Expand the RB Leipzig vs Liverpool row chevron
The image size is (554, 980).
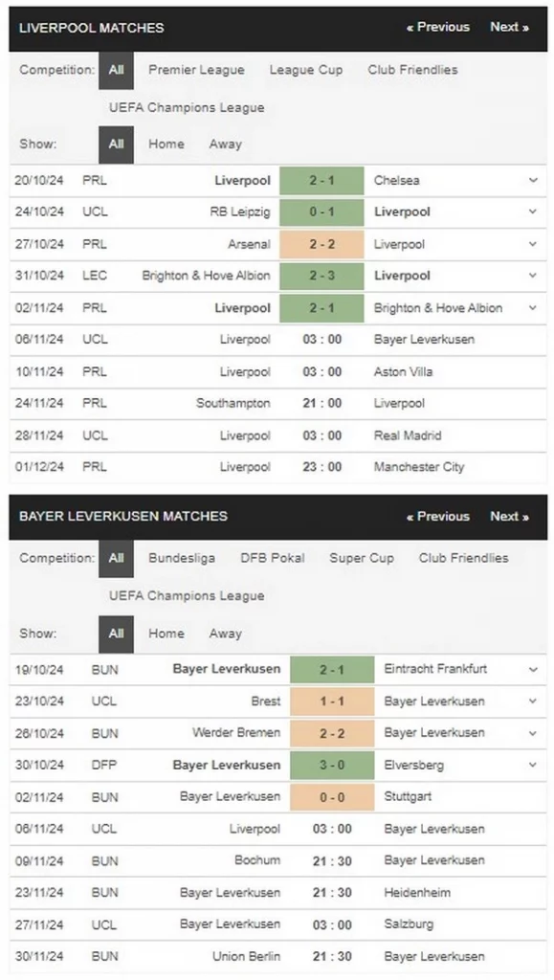tap(533, 212)
